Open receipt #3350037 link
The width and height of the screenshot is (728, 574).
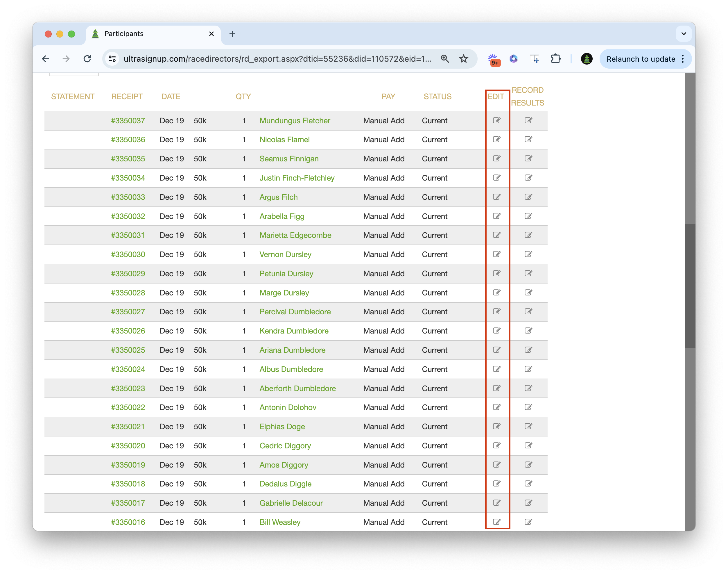coord(128,121)
